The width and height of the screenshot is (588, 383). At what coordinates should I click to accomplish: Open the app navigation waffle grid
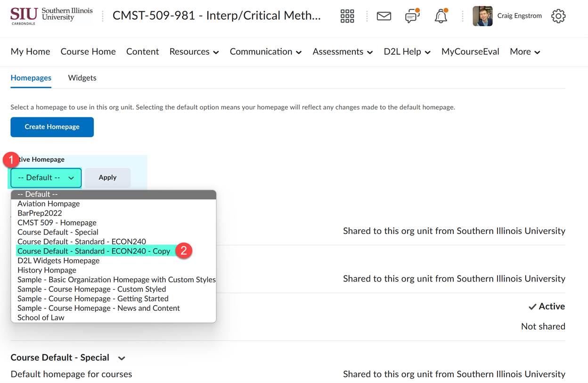coord(347,16)
